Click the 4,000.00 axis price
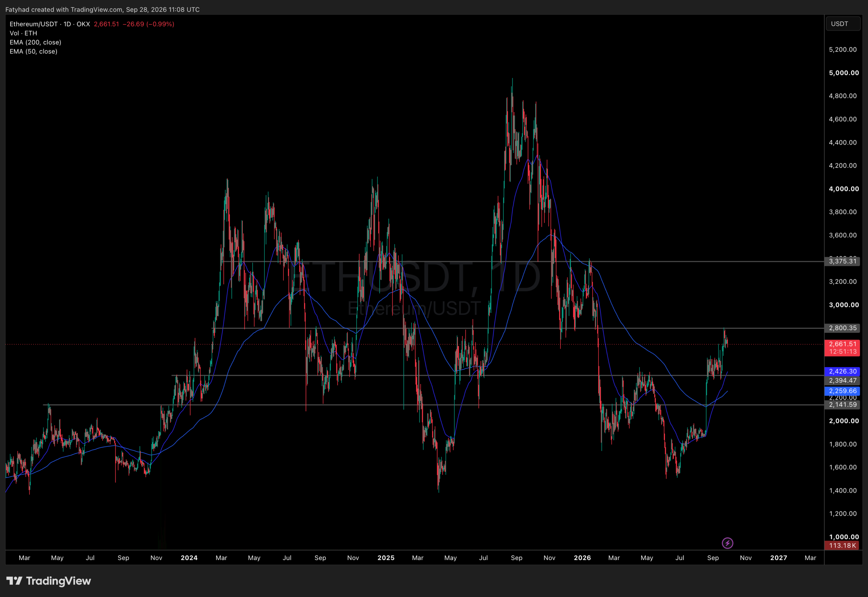The height and width of the screenshot is (597, 868). (844, 189)
